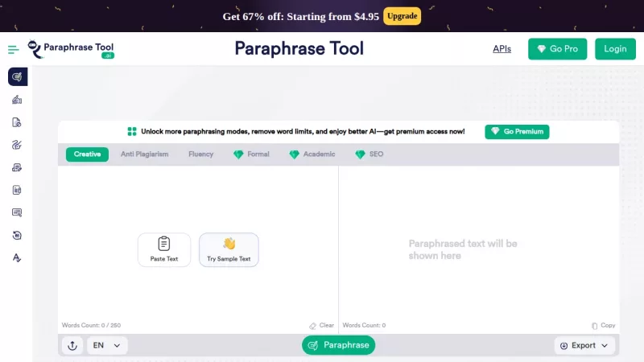Open the scribble-pen icon in the sidebar
The width and height of the screenshot is (644, 362).
(17, 145)
